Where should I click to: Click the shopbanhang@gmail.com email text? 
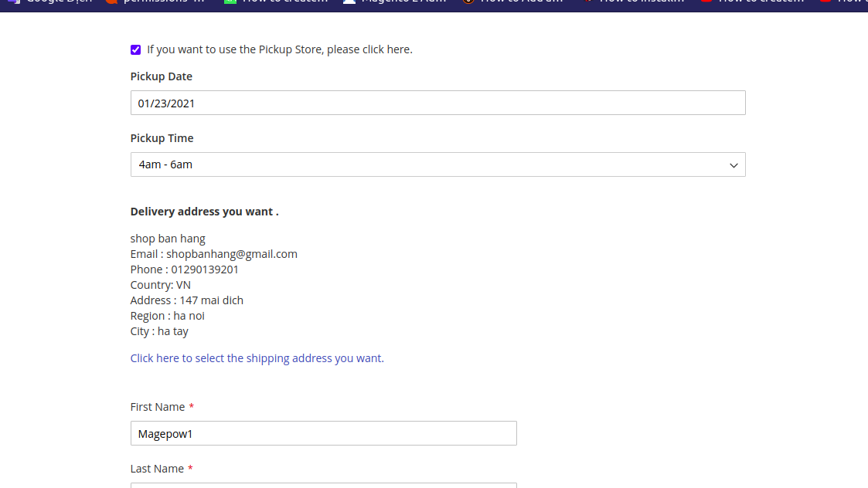(x=232, y=254)
